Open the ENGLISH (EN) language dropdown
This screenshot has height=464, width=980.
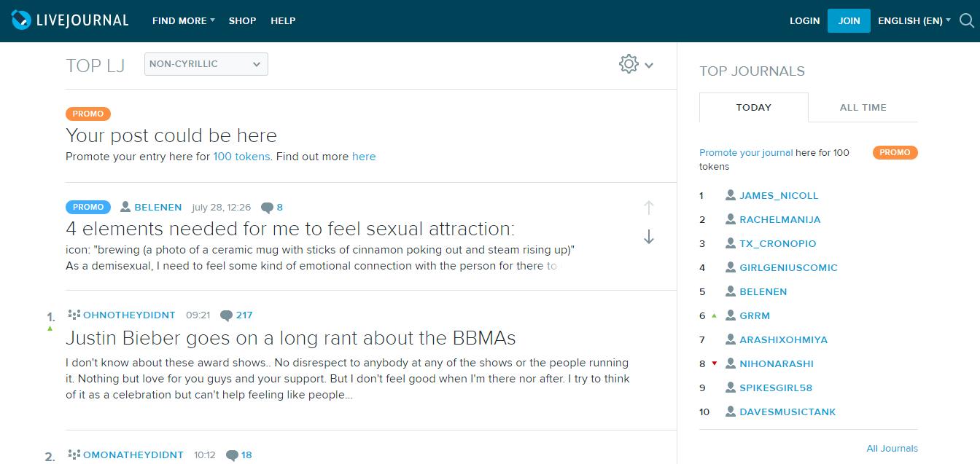click(x=914, y=20)
